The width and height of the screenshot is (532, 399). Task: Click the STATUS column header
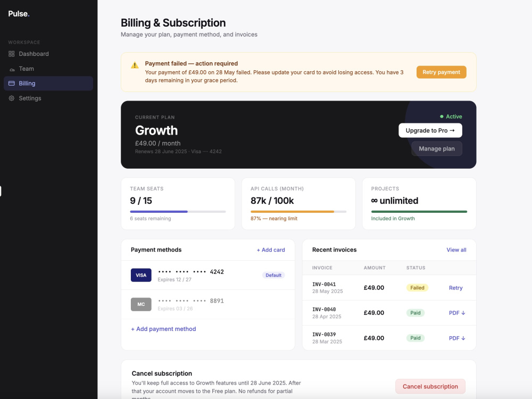(x=416, y=268)
